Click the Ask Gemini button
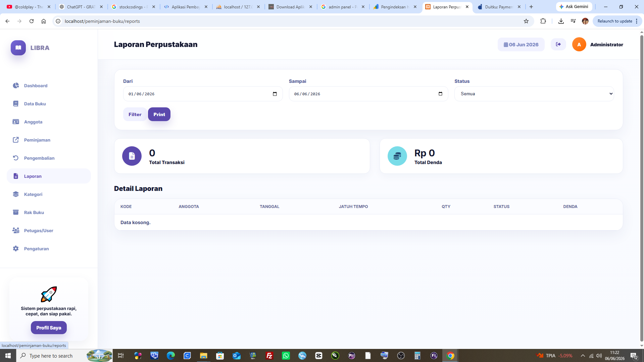 [574, 7]
